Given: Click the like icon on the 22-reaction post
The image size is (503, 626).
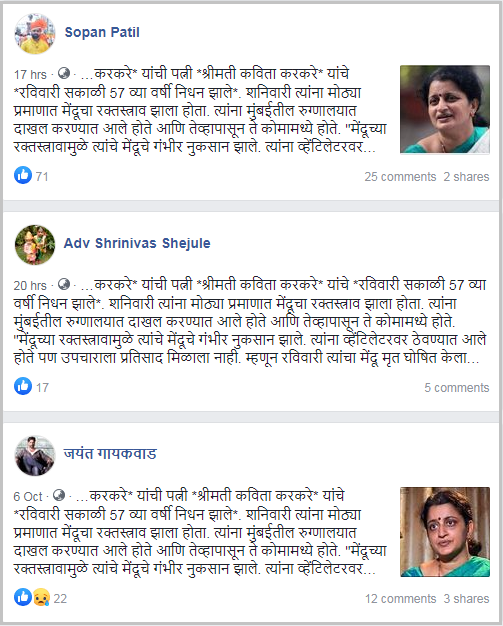Looking at the screenshot, I should [23, 597].
